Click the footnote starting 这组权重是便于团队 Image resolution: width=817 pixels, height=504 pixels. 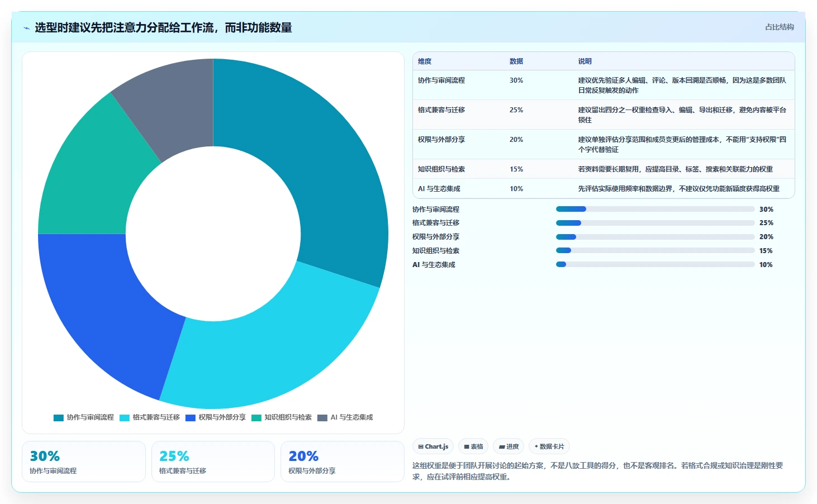coord(598,471)
